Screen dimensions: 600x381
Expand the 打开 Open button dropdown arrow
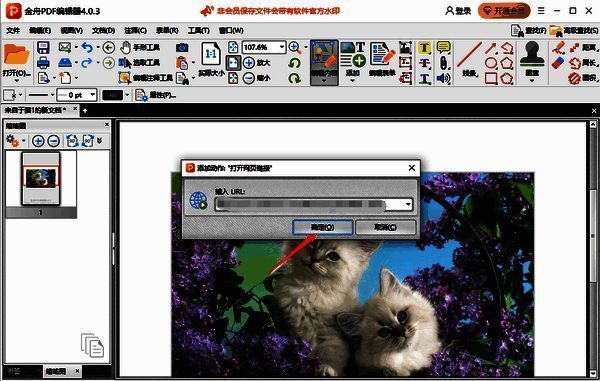(x=16, y=80)
